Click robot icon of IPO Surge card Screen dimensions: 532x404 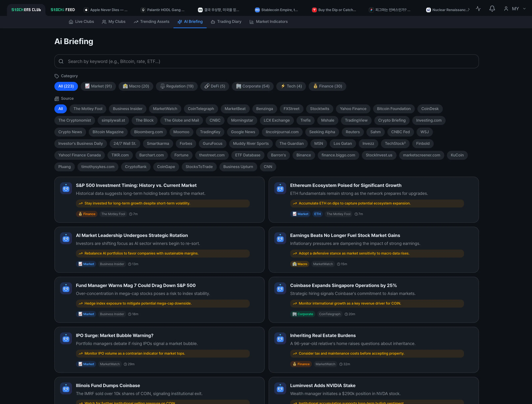[x=66, y=338]
